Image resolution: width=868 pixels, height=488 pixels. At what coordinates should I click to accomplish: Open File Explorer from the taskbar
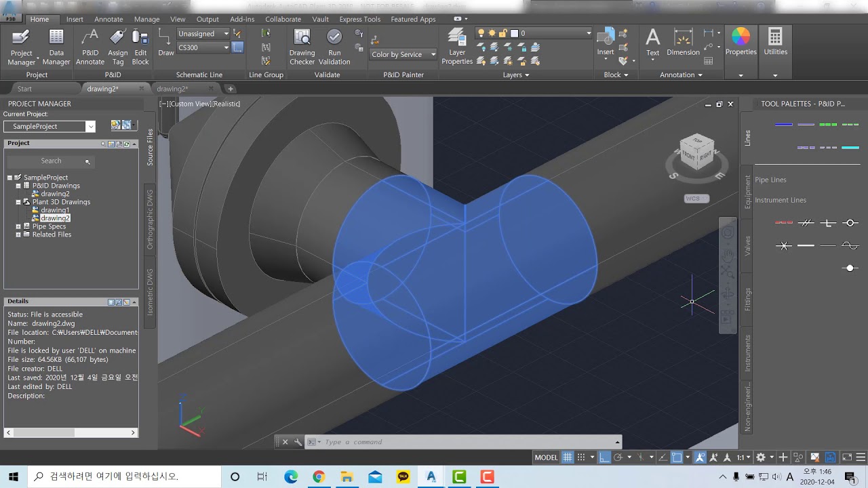point(347,476)
